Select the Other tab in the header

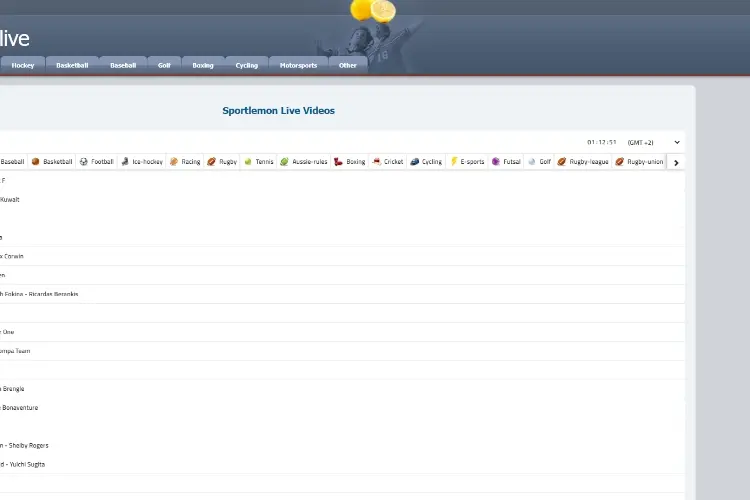point(348,66)
